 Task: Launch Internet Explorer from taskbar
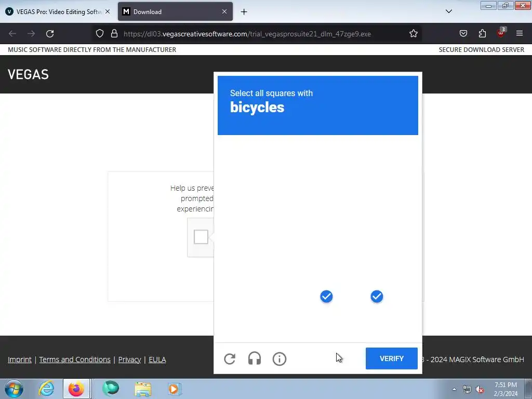(46, 389)
